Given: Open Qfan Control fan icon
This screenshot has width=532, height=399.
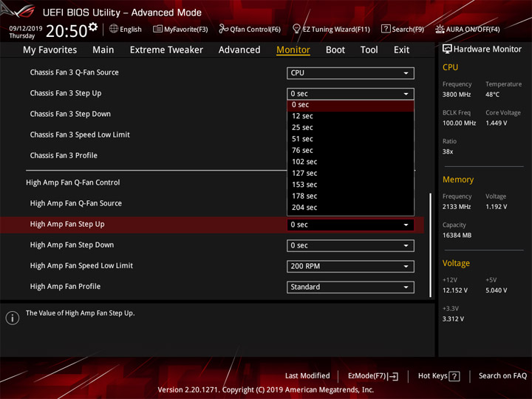Looking at the screenshot, I should (223, 29).
